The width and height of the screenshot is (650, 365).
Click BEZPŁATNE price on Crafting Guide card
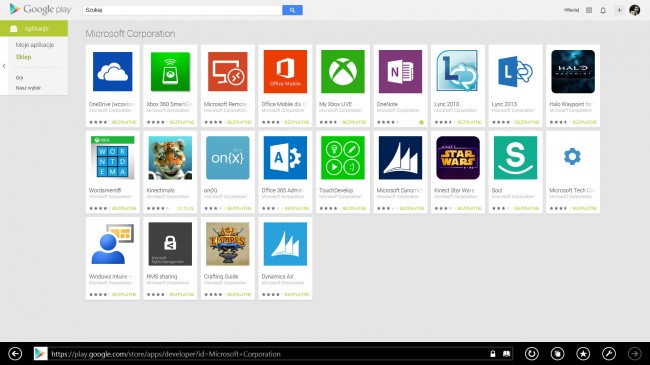(239, 294)
